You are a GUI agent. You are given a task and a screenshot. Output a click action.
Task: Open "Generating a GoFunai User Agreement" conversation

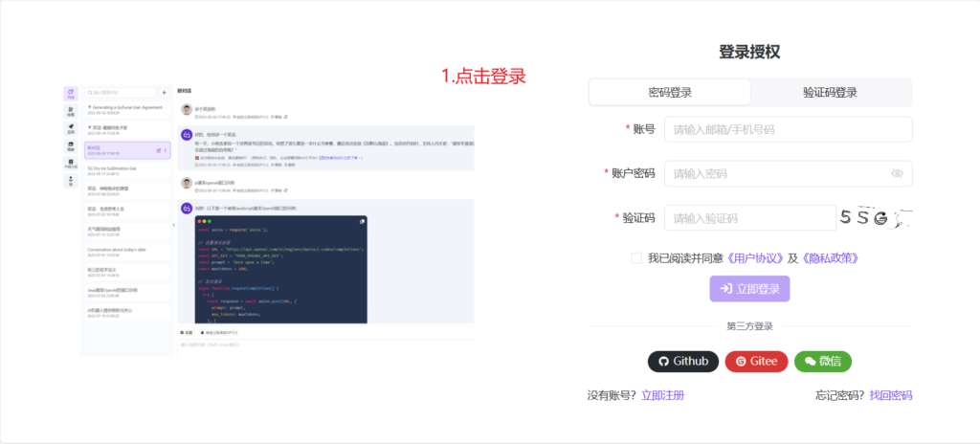coord(127,109)
